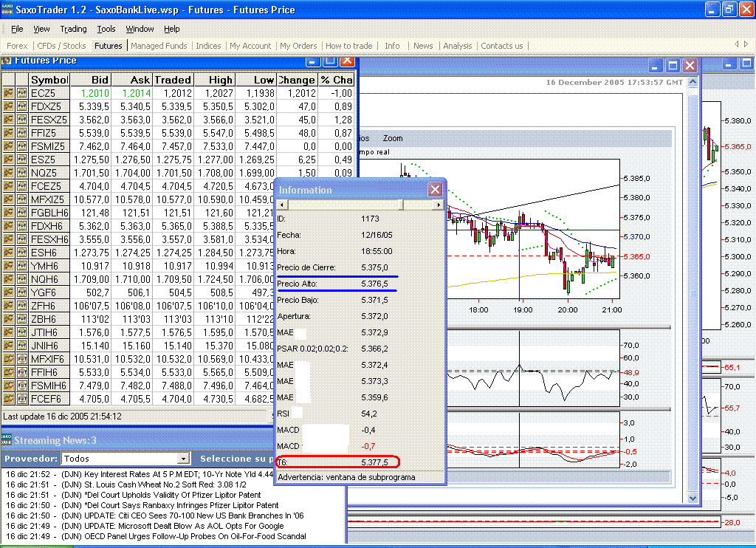The height and width of the screenshot is (548, 756).
Task: Click the FUT icon in ZFH6 row
Action: tap(21, 306)
